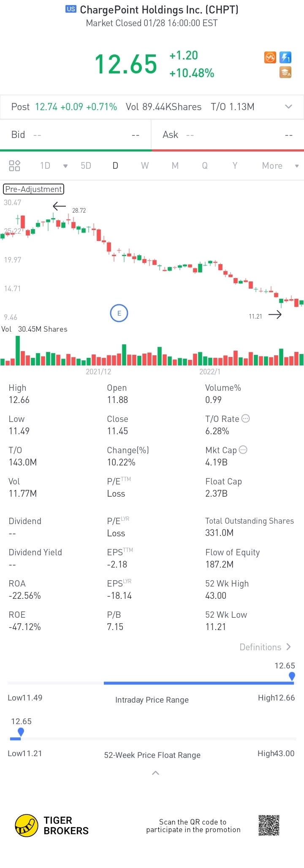Tap the earnings E marker on chart
Viewport: 304px width, 868px height.
119,313
